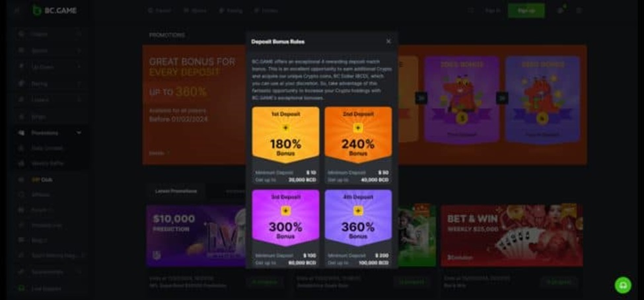Close the Deposit Bonus Rules dialog
644x300 pixels.
(388, 42)
